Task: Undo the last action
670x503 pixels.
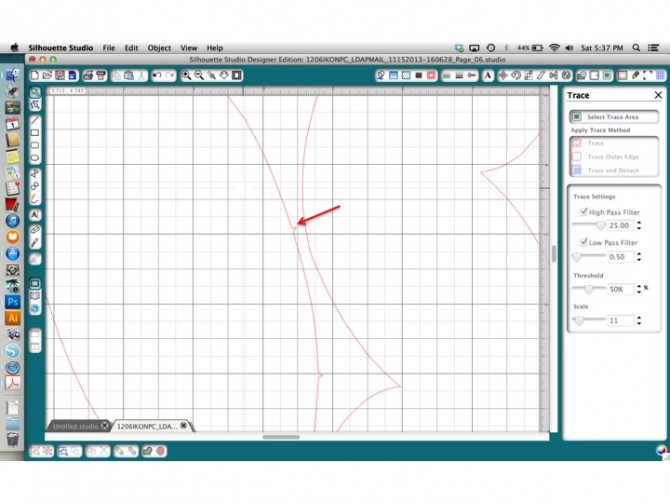Action: tap(157, 76)
